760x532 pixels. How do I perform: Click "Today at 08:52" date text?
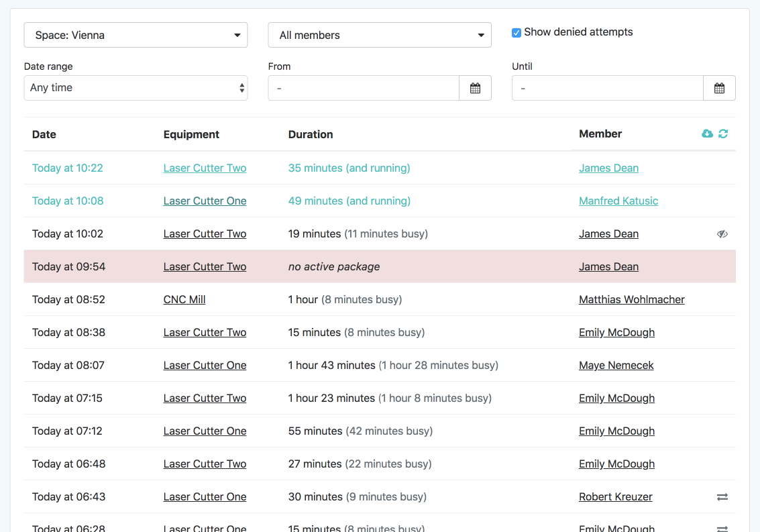pyautogui.click(x=68, y=300)
